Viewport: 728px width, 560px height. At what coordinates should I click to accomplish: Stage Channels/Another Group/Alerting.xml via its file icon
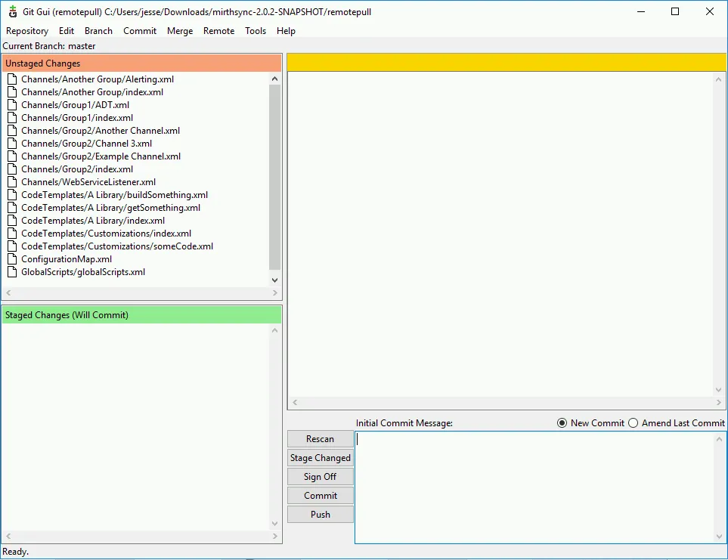(13, 79)
